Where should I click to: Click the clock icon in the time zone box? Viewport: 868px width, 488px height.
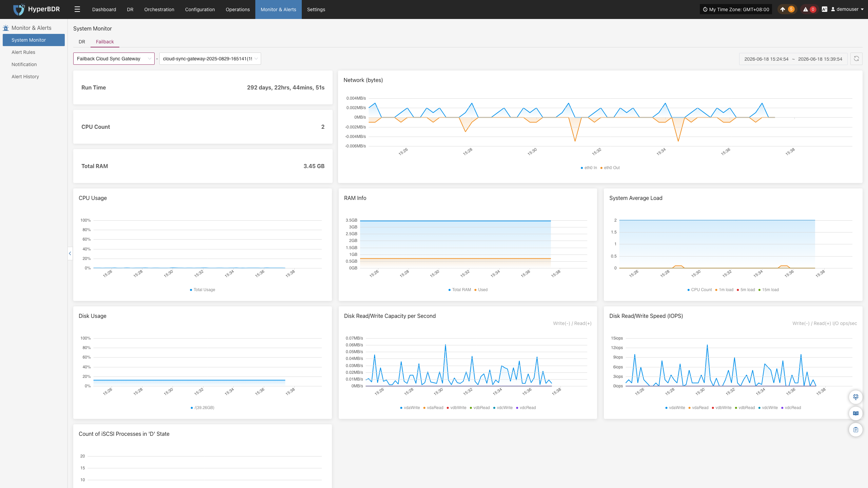705,9
